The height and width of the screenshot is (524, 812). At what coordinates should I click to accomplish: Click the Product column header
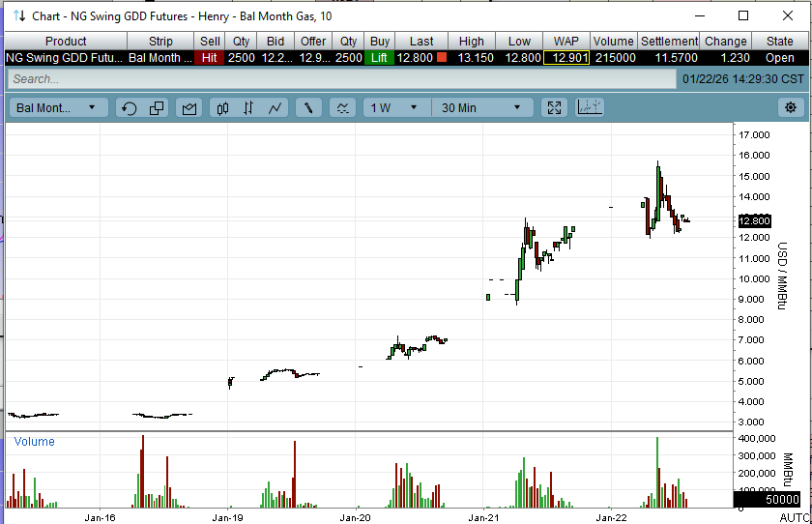pyautogui.click(x=66, y=41)
